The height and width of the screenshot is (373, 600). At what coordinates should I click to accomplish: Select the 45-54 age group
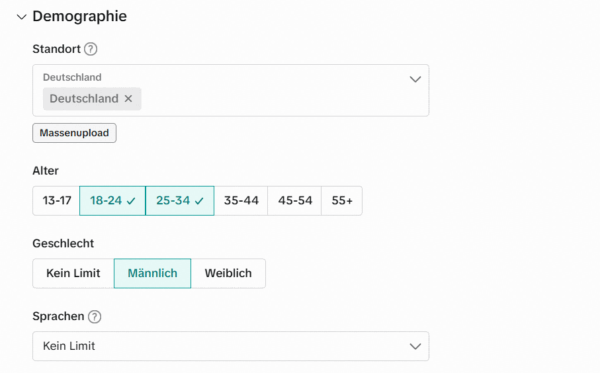[295, 201]
